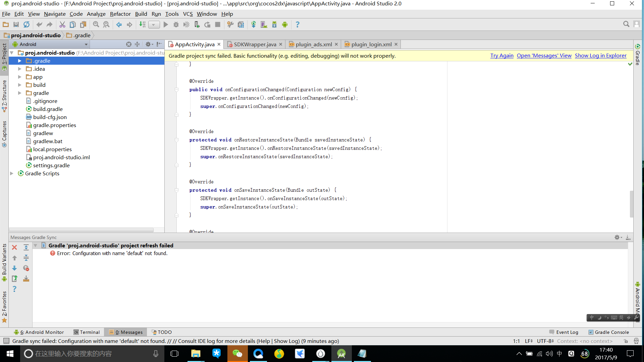Expand Gradle Scripts node
This screenshot has height=362, width=644.
click(x=12, y=173)
